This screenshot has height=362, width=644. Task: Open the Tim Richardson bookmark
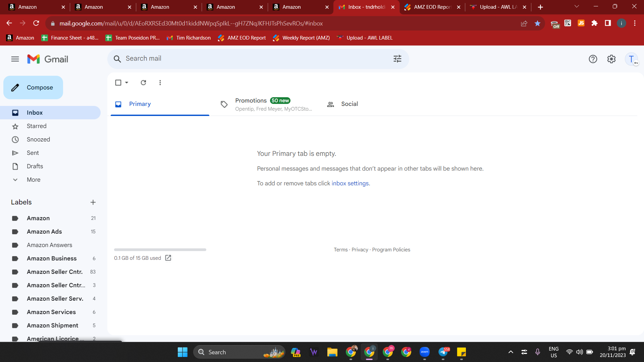(x=189, y=38)
